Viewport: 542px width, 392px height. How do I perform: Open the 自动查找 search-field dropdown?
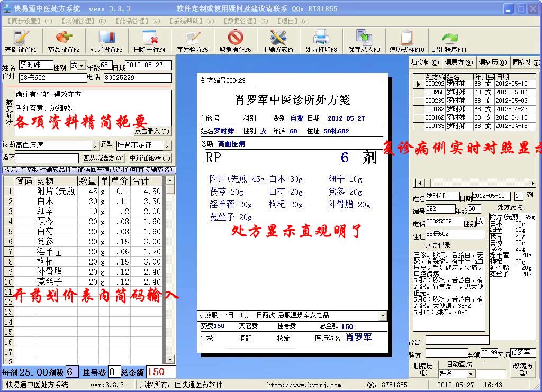pos(471,374)
